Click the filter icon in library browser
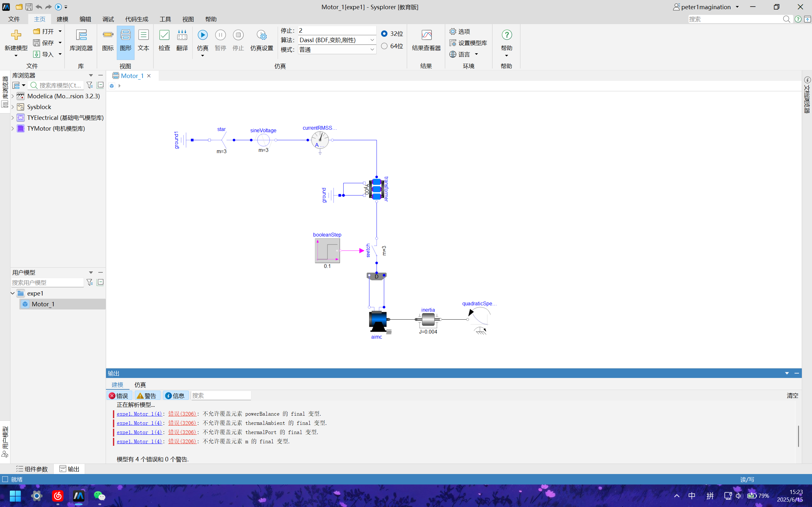Viewport: 812px width, 507px height. pos(89,85)
